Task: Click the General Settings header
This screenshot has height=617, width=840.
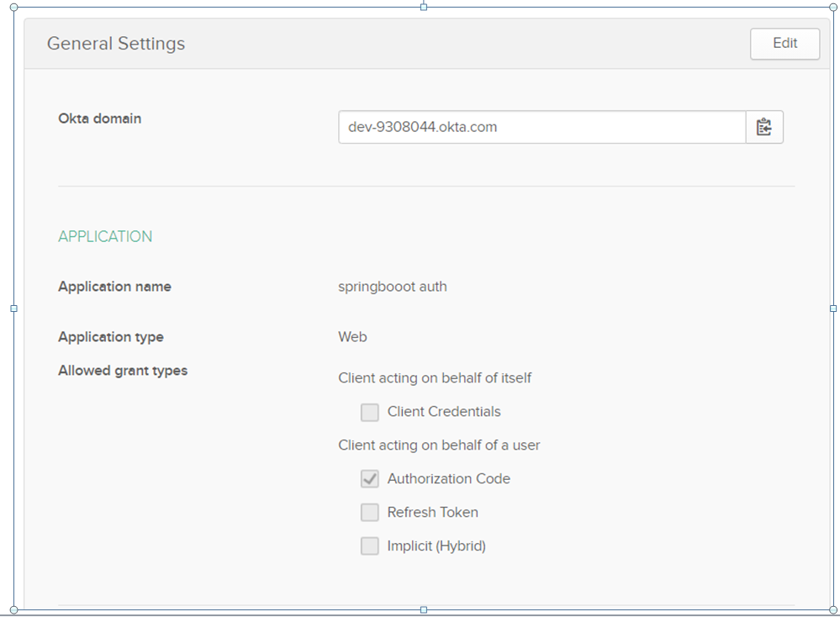Action: [x=116, y=44]
